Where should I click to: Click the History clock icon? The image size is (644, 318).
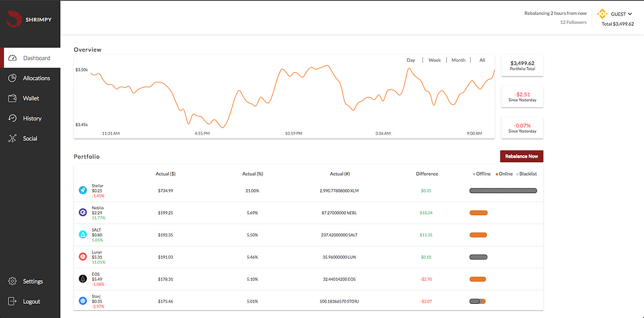pos(12,118)
